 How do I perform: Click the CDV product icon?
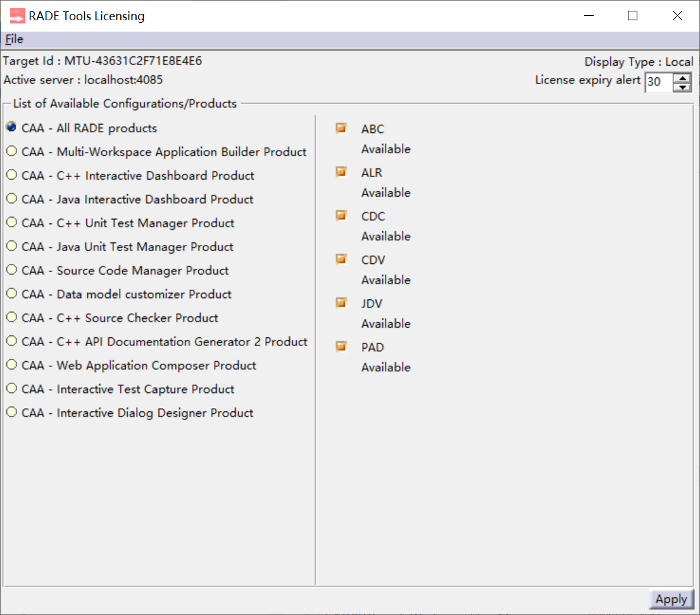click(x=341, y=259)
